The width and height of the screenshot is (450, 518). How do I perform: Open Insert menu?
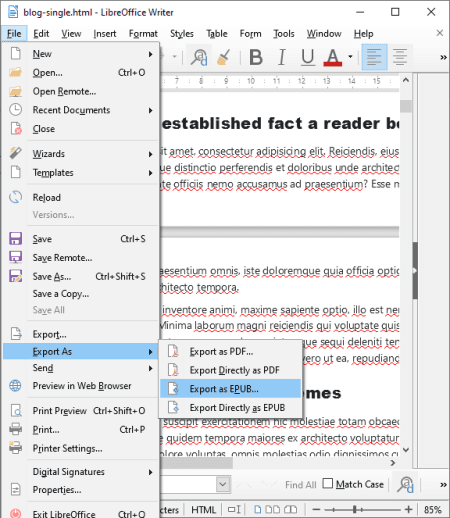point(105,34)
